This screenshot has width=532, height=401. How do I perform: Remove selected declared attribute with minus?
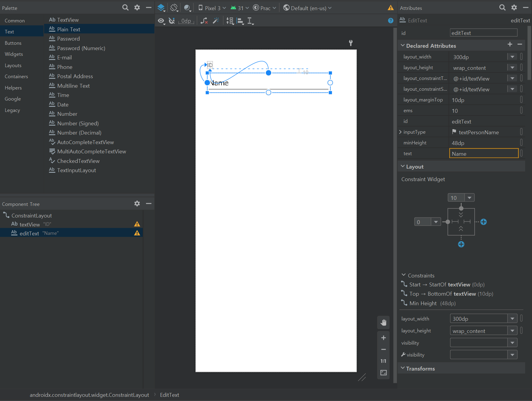point(520,44)
